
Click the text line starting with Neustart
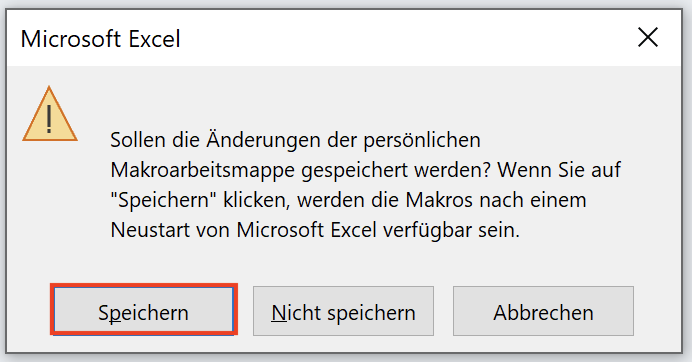coord(315,230)
